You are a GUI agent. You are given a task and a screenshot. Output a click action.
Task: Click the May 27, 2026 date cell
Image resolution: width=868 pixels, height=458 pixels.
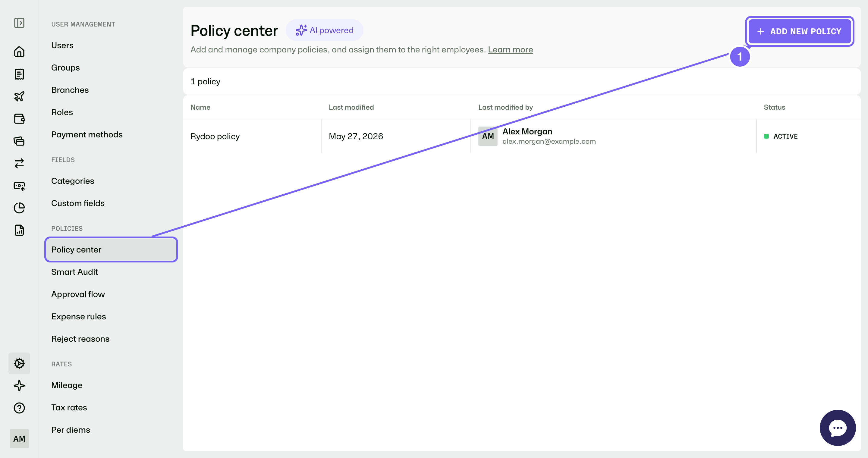(x=356, y=136)
